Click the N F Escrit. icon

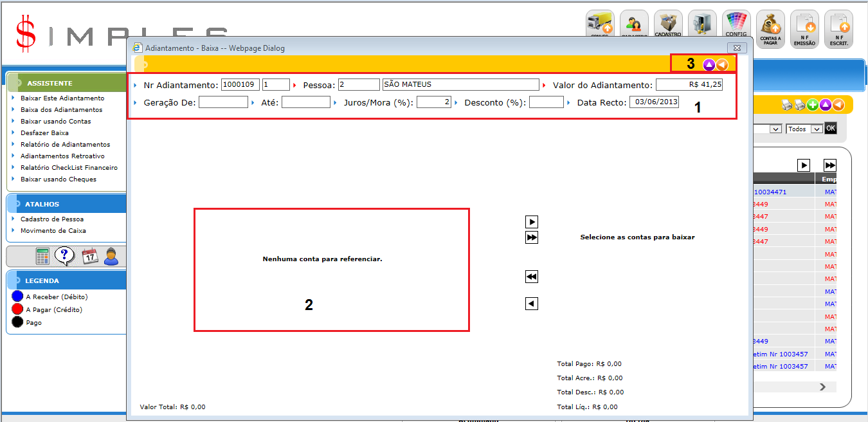pos(838,29)
